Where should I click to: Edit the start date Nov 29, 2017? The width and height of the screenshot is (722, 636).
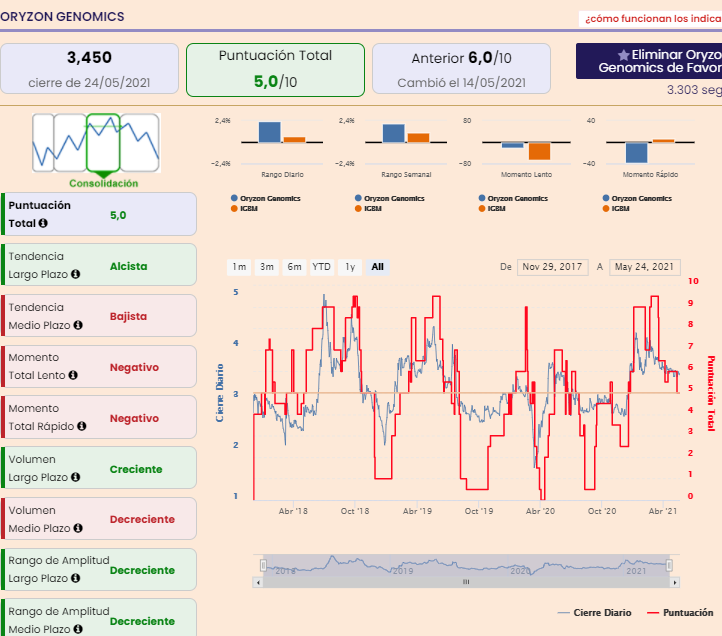pyautogui.click(x=553, y=267)
